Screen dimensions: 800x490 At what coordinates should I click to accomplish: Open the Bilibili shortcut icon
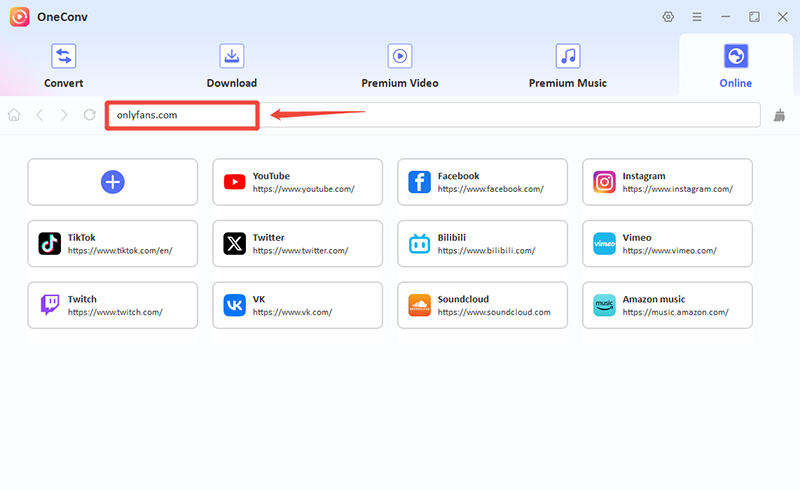click(x=419, y=243)
